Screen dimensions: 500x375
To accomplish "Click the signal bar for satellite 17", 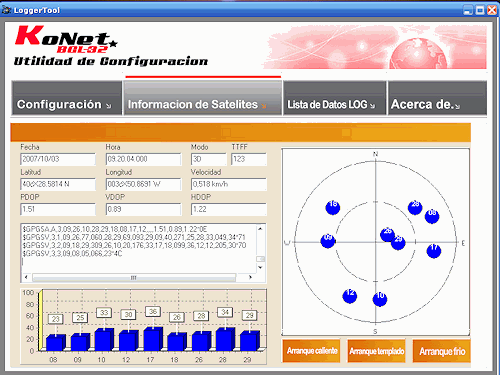I will tap(153, 339).
